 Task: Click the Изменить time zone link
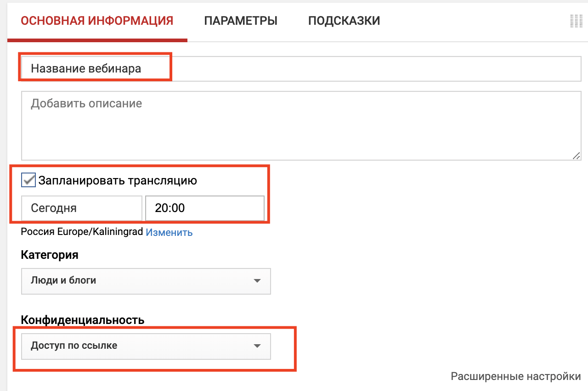[169, 233]
